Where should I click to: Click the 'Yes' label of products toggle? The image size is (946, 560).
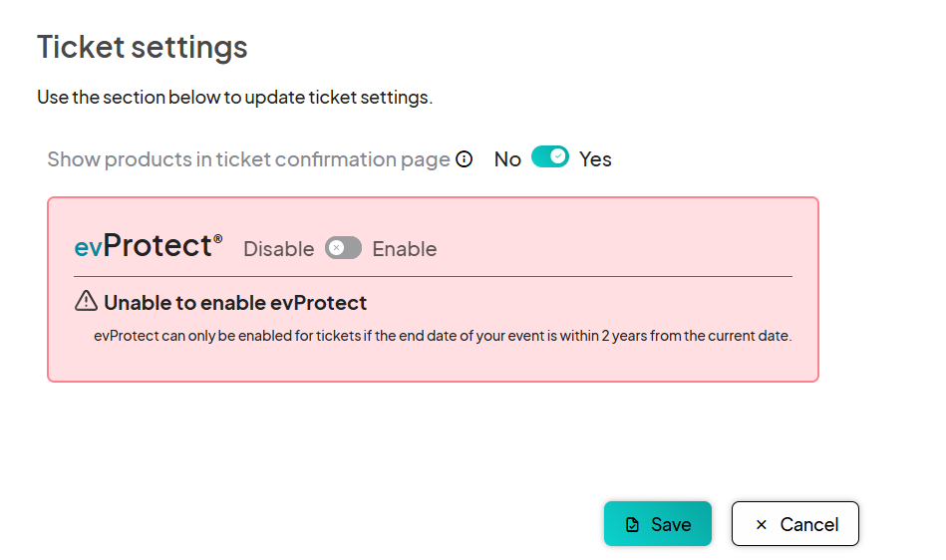point(595,159)
